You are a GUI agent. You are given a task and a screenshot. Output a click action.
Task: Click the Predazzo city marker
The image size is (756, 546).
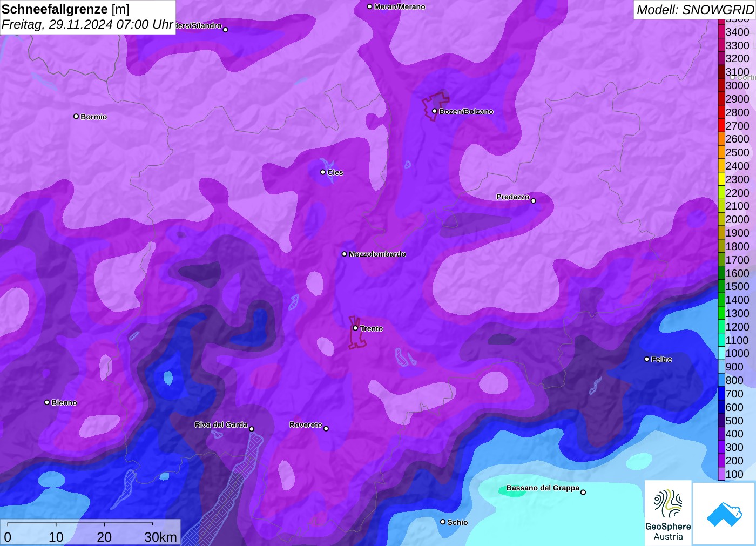point(534,201)
